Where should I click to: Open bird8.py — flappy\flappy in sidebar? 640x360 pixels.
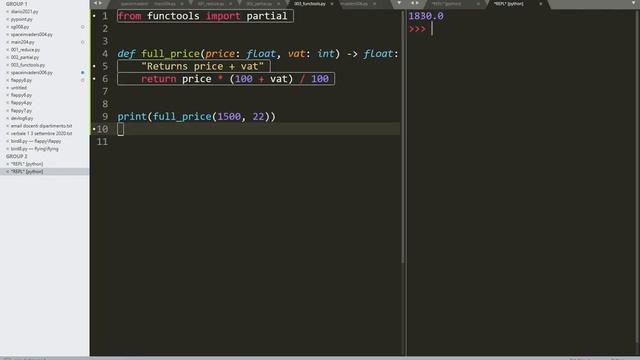point(36,141)
